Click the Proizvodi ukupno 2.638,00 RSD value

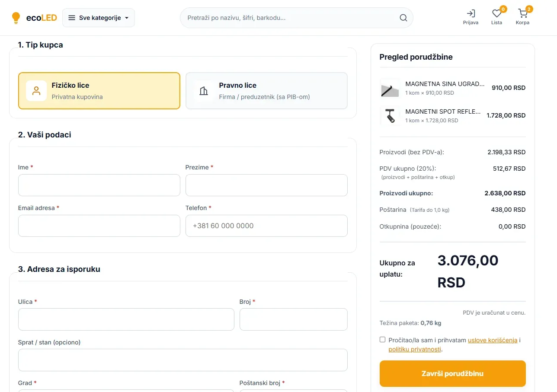(x=505, y=193)
